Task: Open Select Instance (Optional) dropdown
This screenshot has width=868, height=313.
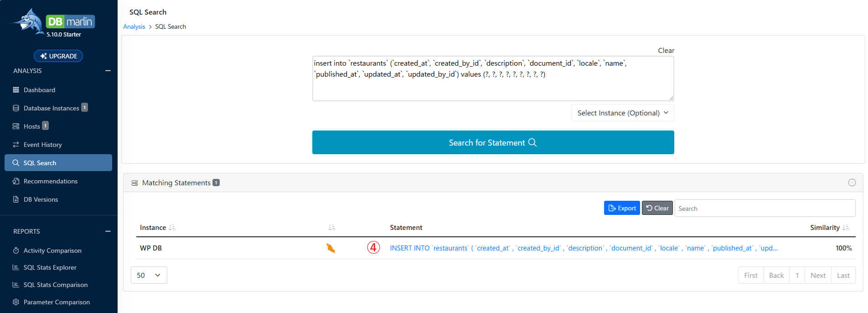Action: (x=623, y=113)
